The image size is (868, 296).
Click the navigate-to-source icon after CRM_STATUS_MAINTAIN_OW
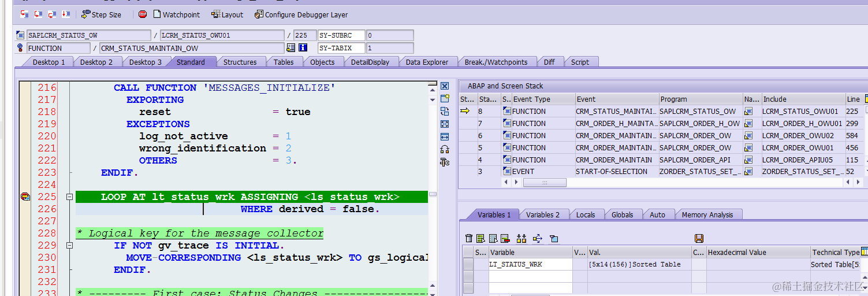coord(290,48)
